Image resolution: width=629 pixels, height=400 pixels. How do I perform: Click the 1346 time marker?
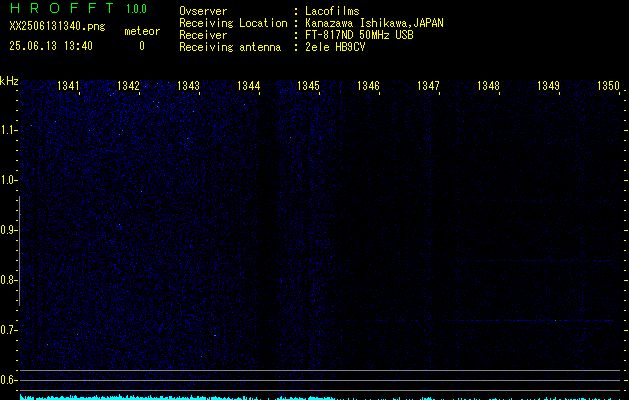click(x=368, y=86)
